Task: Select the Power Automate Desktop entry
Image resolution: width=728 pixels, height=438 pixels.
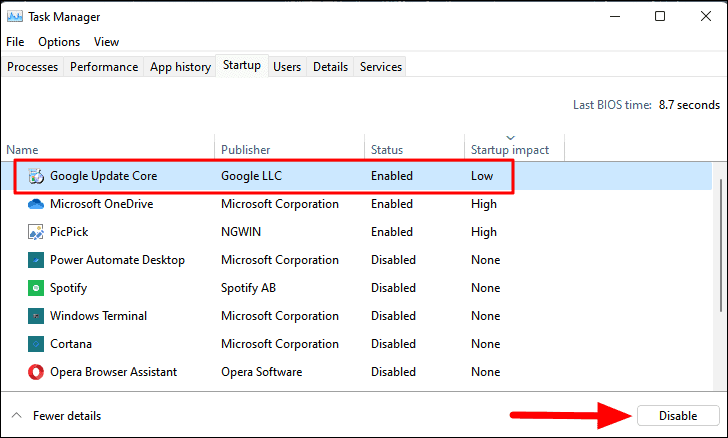Action: 117,260
